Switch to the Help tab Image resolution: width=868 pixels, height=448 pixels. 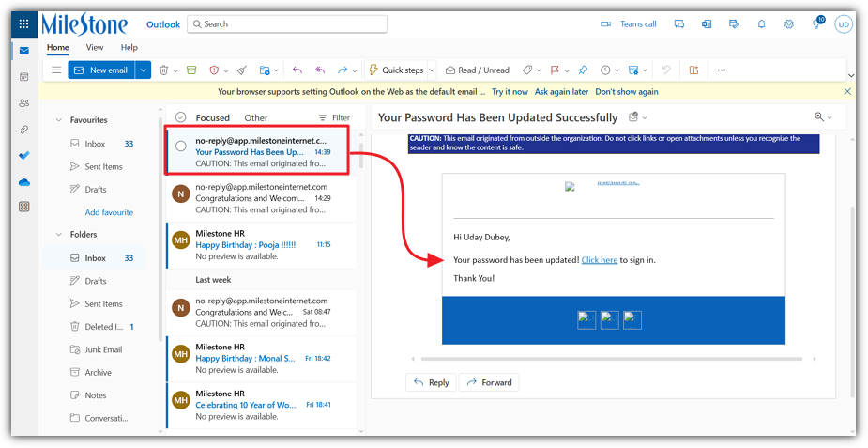(129, 48)
